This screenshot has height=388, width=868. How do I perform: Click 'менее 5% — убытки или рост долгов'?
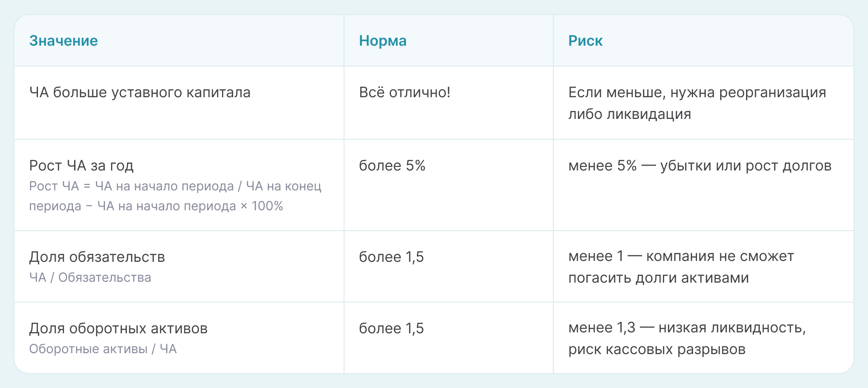[699, 166]
